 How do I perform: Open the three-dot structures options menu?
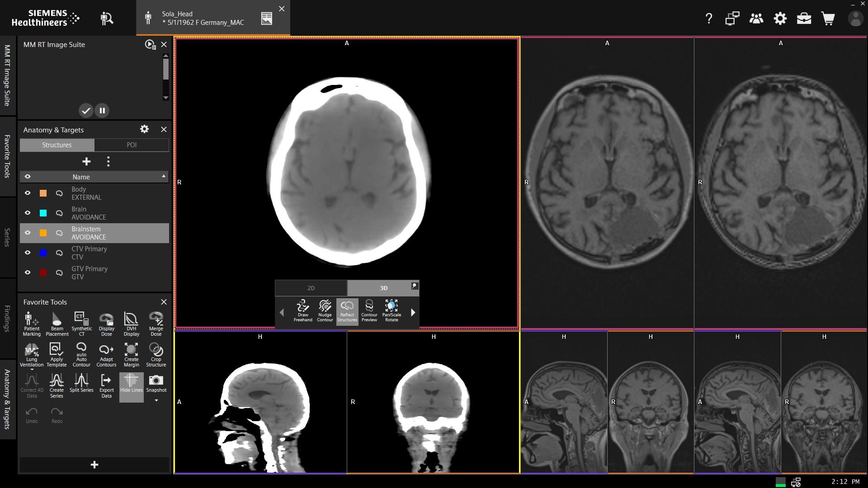click(108, 162)
